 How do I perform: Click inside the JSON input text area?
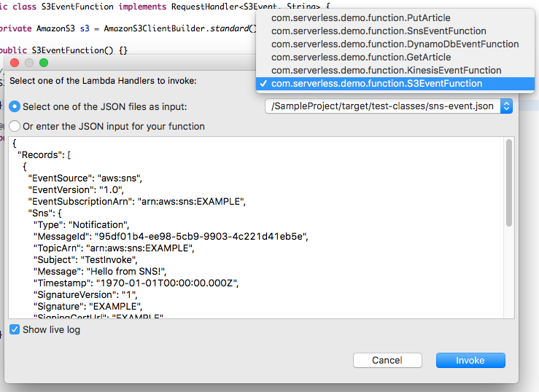[x=256, y=227]
